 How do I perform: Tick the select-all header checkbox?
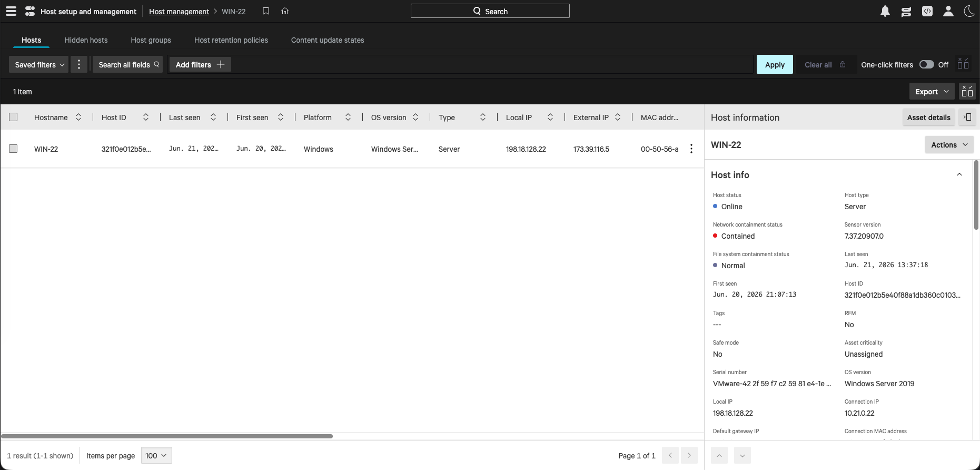[13, 117]
